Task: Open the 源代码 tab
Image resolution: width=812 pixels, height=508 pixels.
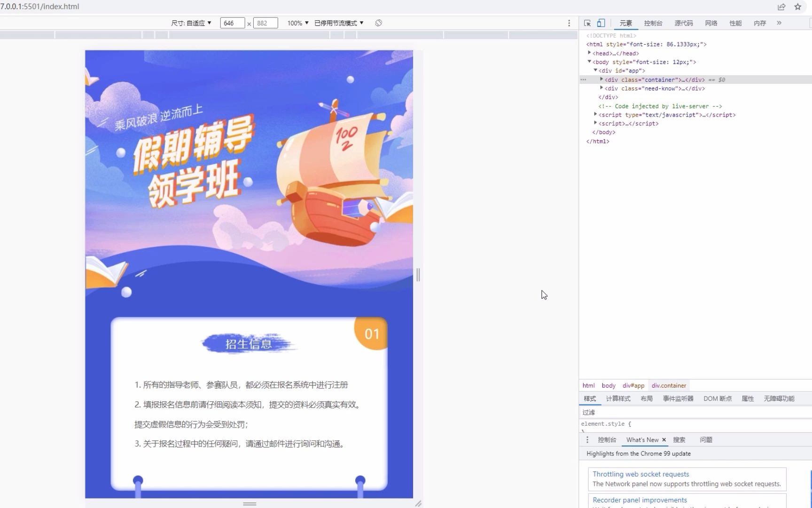Action: pyautogui.click(x=683, y=23)
